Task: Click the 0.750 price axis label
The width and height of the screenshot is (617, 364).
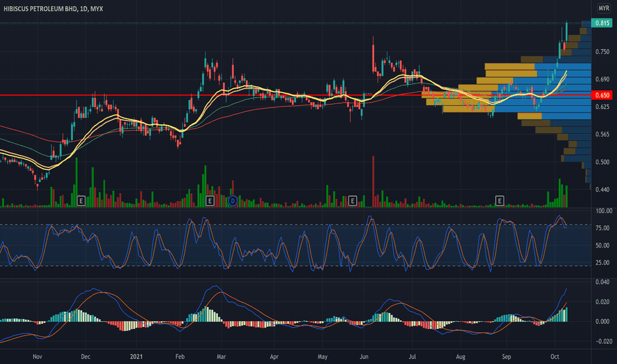Action: coord(602,52)
